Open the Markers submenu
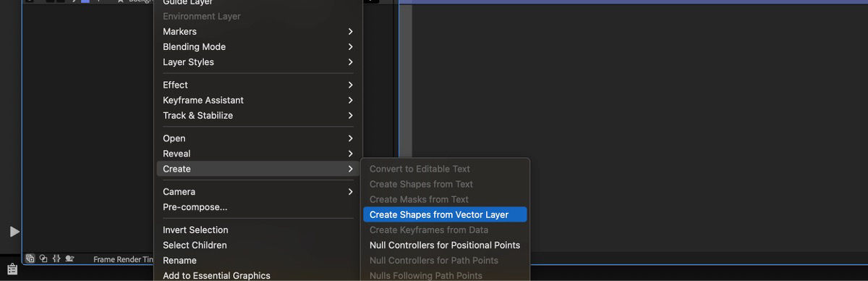868x281 pixels. coord(258,31)
